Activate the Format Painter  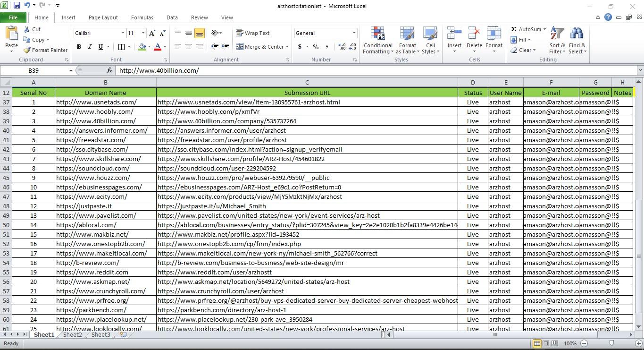[x=45, y=50]
